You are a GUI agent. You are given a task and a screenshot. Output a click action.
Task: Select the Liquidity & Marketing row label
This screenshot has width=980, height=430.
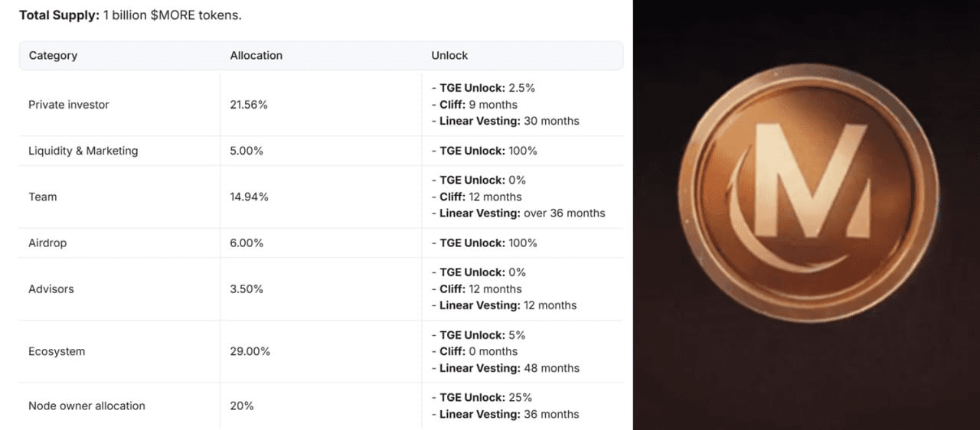(83, 151)
